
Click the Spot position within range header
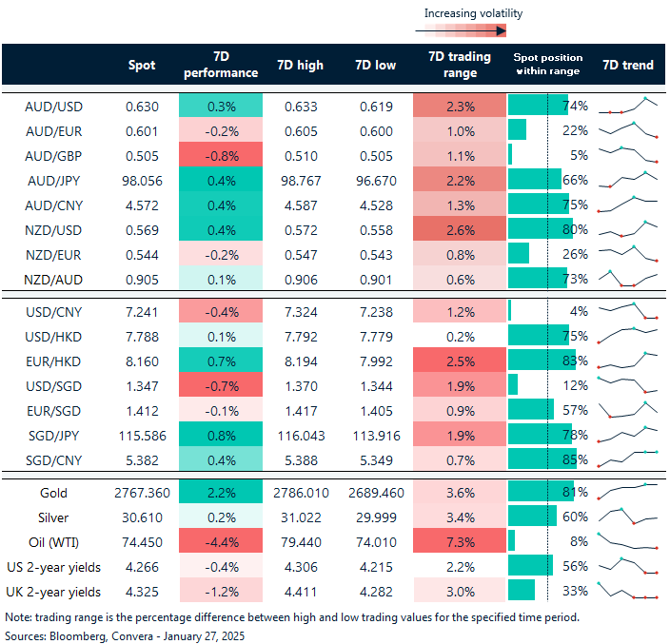coord(547,65)
